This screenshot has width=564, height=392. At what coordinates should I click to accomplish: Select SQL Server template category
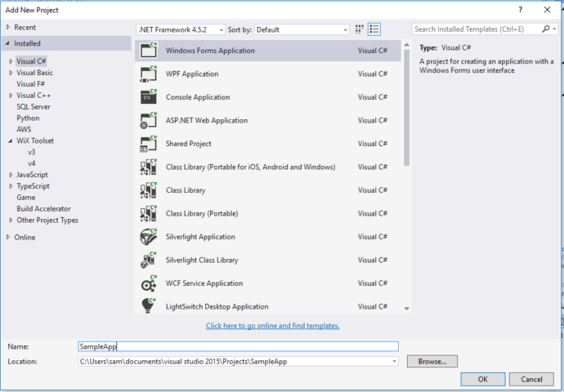34,107
